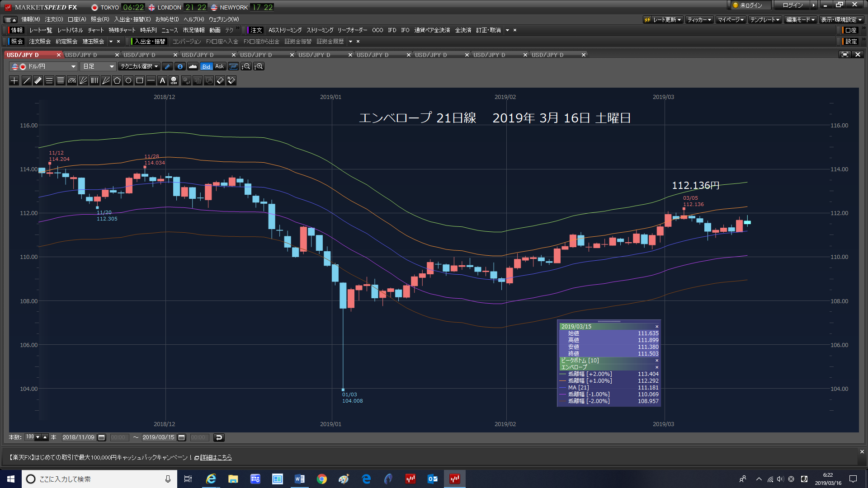Open the 編集モード dropdown
The width and height of the screenshot is (868, 488).
click(800, 19)
